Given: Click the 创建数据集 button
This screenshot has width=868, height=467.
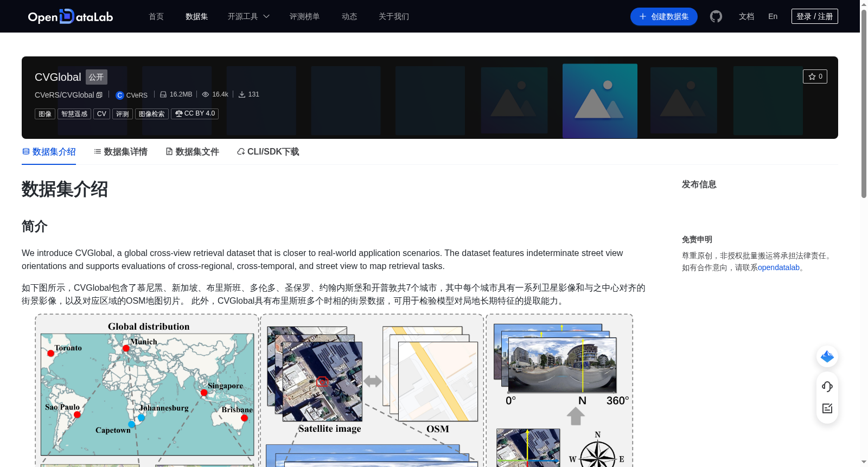Looking at the screenshot, I should click(664, 16).
